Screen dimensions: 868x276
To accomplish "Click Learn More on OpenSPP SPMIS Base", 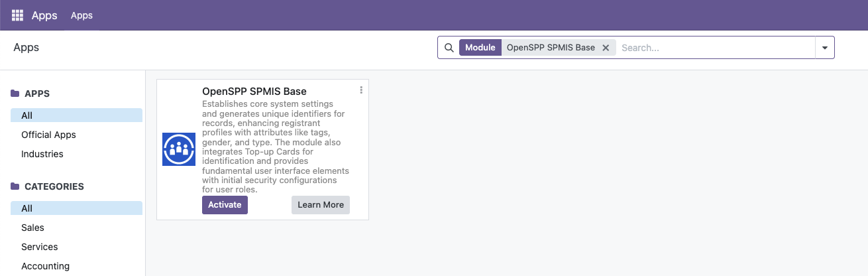I will coord(321,205).
